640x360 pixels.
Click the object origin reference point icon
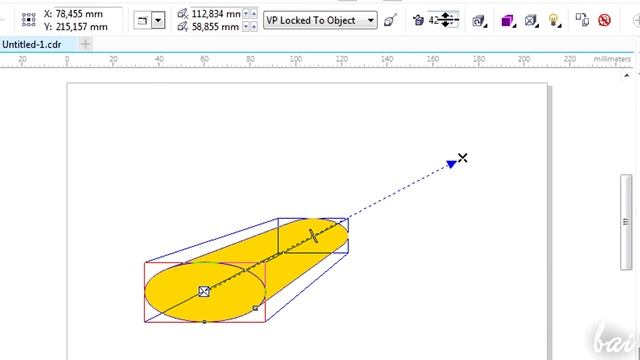29,20
